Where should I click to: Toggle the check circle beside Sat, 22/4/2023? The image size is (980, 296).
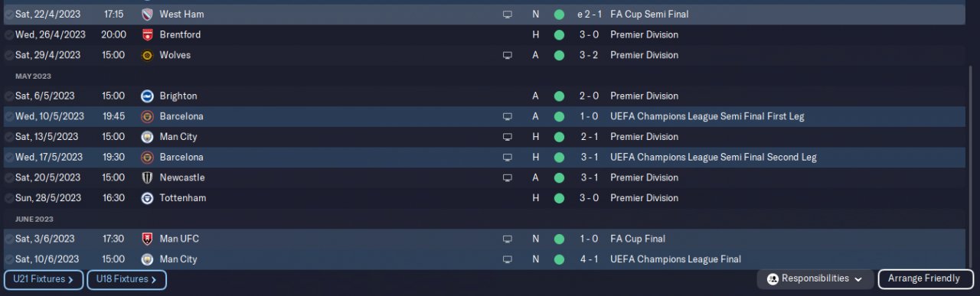pyautogui.click(x=8, y=15)
